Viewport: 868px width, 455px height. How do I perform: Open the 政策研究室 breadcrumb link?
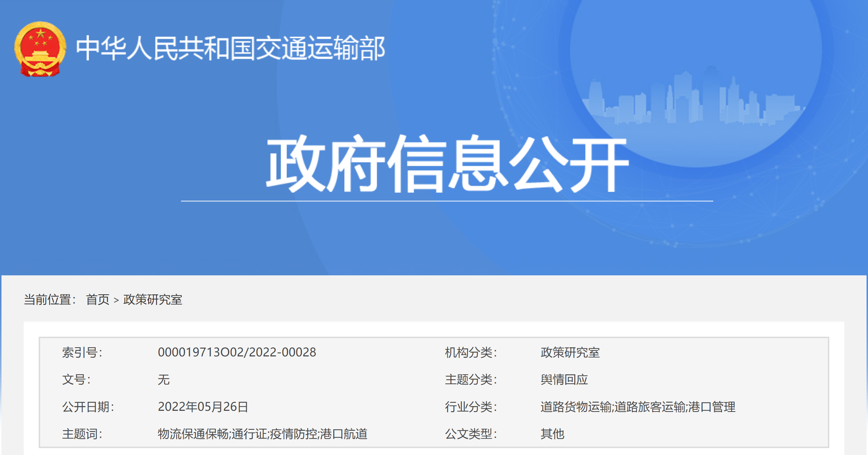pos(153,299)
